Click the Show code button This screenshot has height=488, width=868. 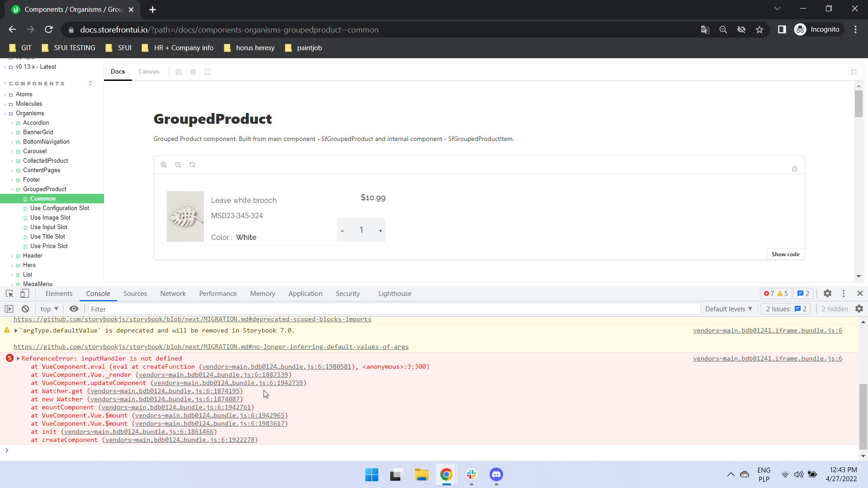[x=785, y=254]
